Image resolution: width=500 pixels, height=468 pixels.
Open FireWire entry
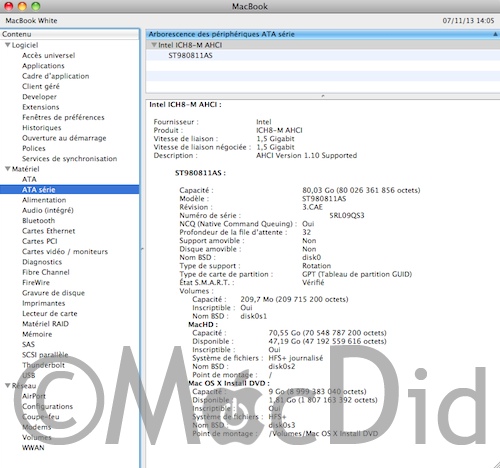(x=36, y=283)
